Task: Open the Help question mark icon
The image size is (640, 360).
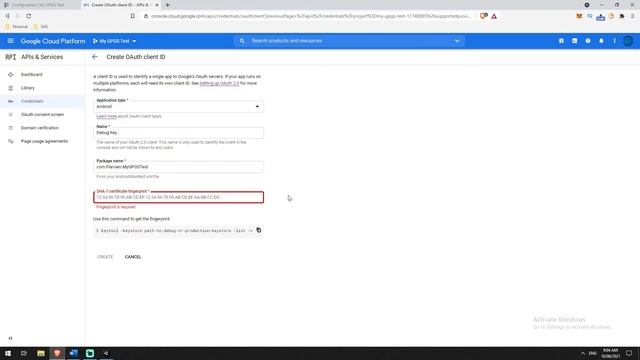Action: pos(588,41)
